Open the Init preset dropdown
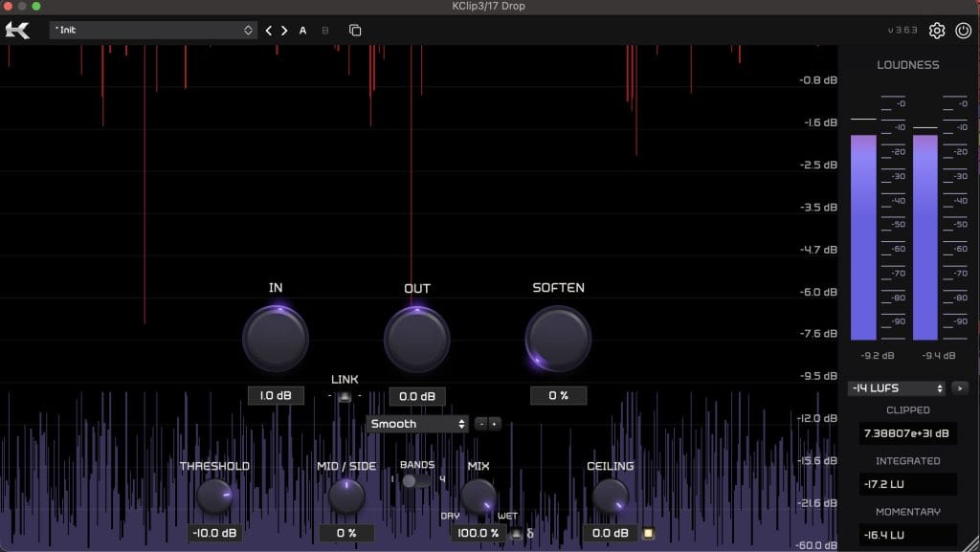This screenshot has width=980, height=552. pos(153,31)
